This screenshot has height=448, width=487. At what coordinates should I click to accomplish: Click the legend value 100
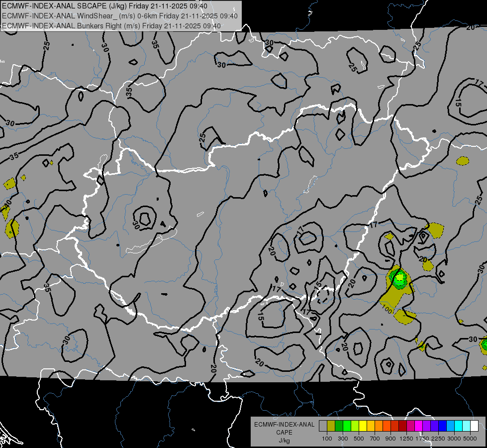click(x=327, y=439)
